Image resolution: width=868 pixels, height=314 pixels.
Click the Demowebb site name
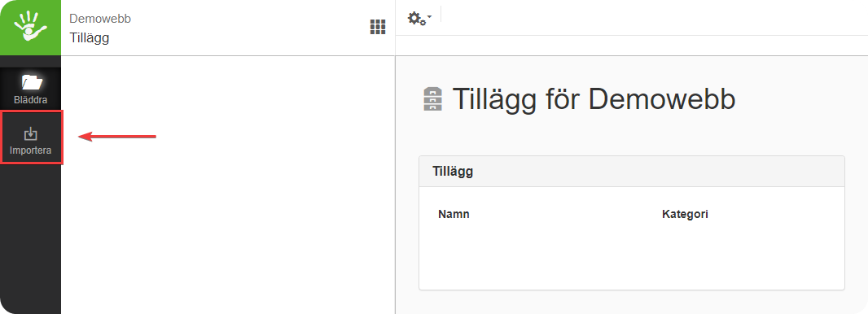tap(100, 19)
